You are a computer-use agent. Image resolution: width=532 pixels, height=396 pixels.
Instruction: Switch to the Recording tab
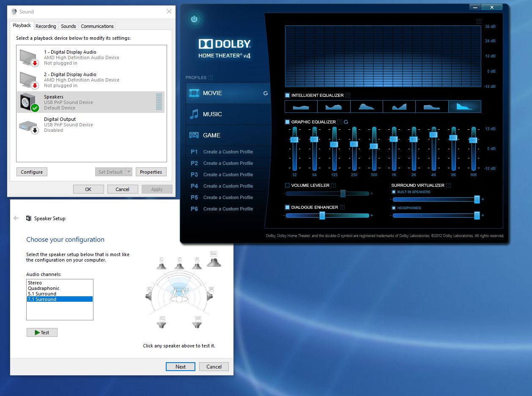(46, 26)
